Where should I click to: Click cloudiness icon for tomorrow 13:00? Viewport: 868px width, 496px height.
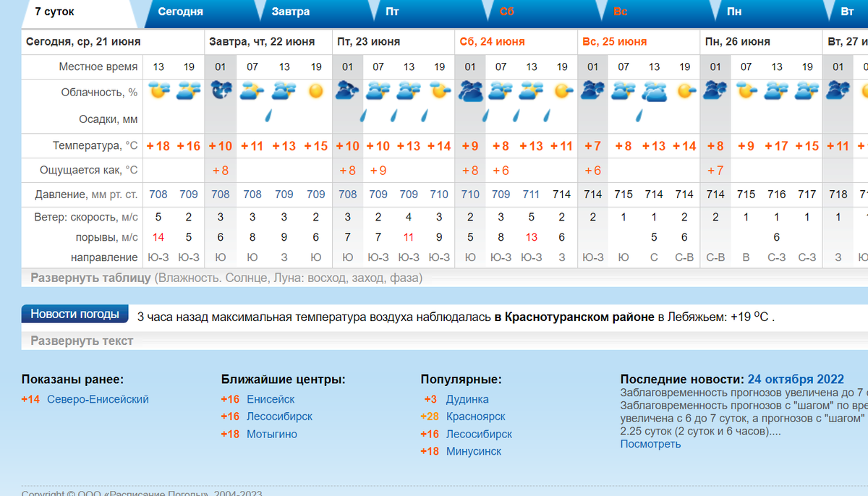click(284, 91)
